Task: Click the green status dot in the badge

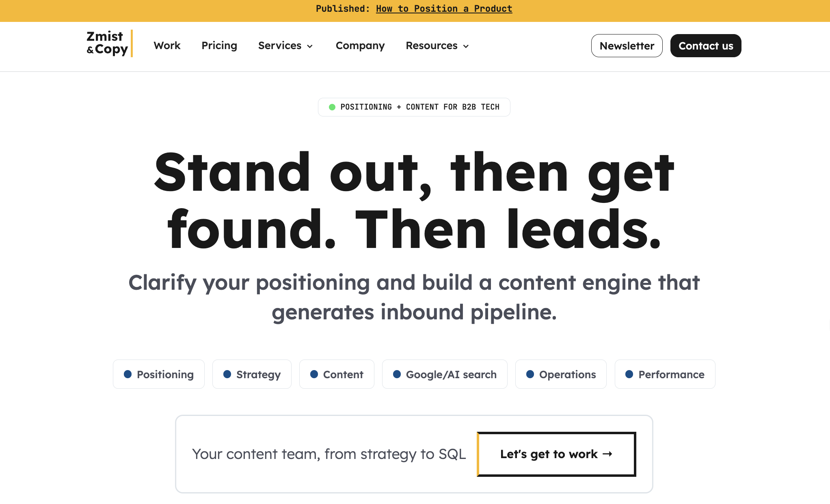Action: 332,107
